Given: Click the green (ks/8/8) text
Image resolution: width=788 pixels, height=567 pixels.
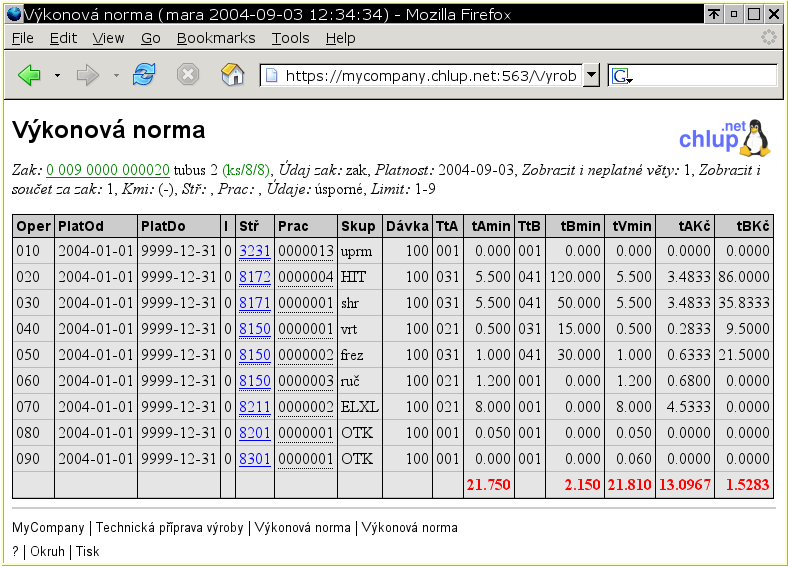Looking at the screenshot, I should (x=246, y=170).
